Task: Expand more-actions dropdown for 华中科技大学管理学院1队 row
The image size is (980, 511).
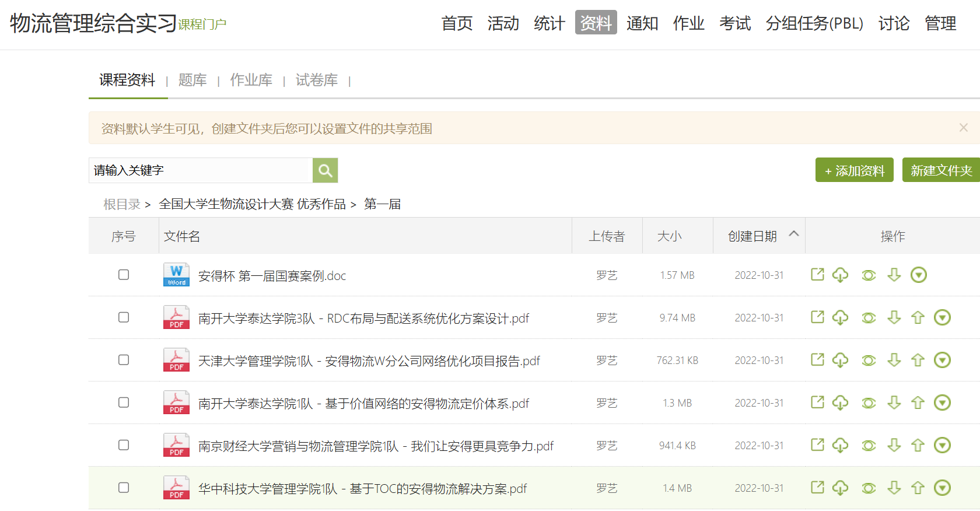Action: pyautogui.click(x=943, y=488)
